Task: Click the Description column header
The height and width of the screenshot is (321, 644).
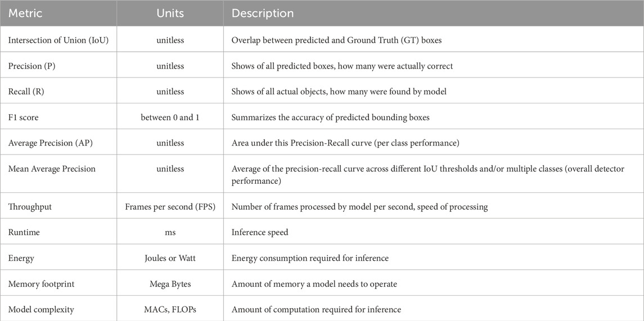Action: pyautogui.click(x=262, y=12)
